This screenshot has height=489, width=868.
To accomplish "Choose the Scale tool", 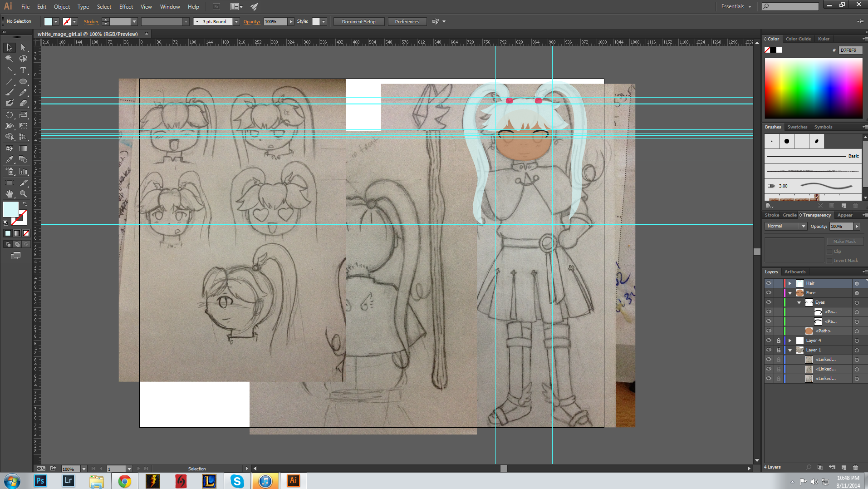I will tap(23, 115).
